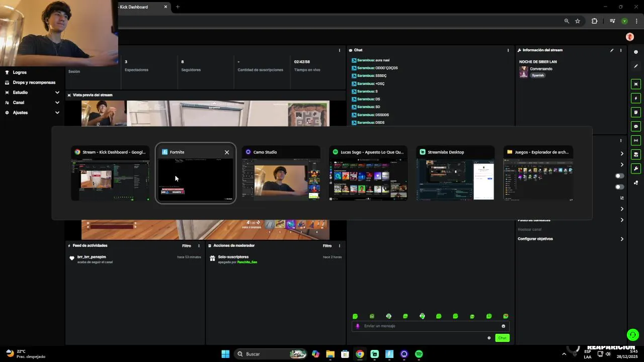Edit stream info with pencil icon

click(612, 50)
